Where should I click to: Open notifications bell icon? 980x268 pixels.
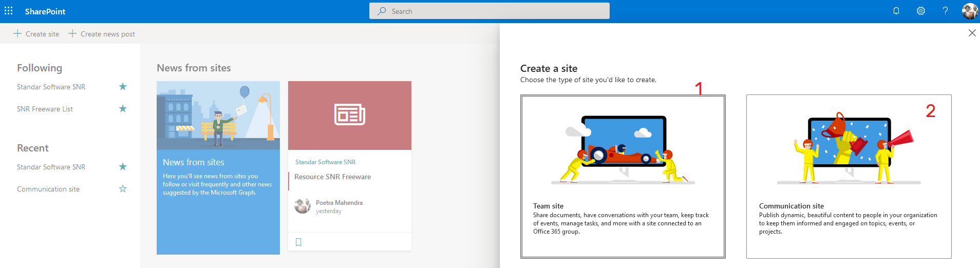(896, 11)
